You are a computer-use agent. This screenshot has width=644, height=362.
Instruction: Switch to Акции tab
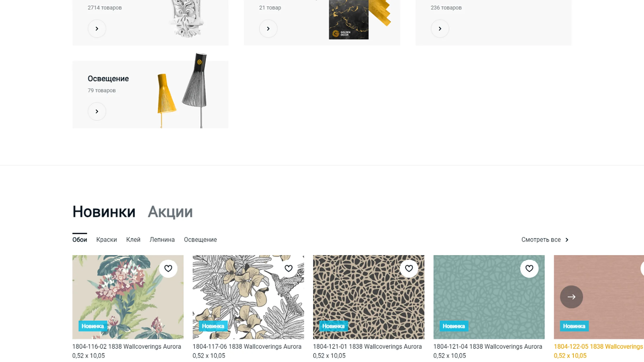pyautogui.click(x=170, y=212)
